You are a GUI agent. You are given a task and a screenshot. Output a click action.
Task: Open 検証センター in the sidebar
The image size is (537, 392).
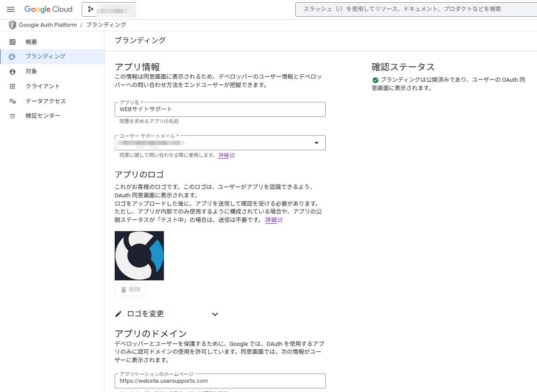[52, 116]
